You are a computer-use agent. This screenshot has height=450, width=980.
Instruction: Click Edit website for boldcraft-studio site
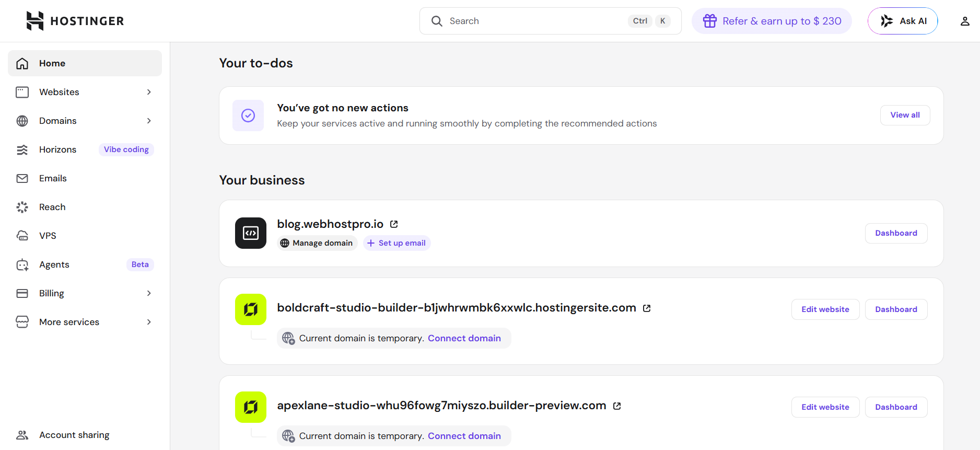(825, 309)
